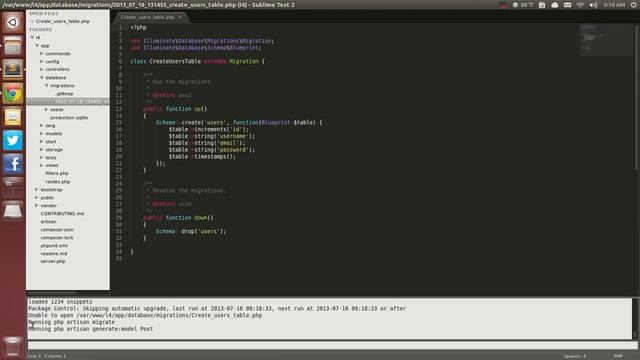
Task: Open production.sqlite in sidebar
Action: pos(69,118)
